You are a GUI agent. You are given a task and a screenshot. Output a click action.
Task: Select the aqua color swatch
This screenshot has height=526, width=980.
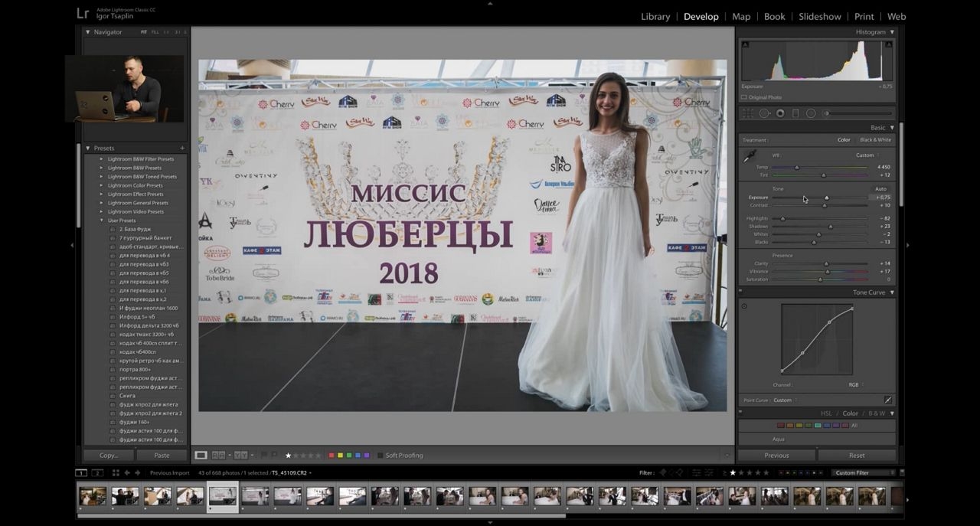(818, 425)
